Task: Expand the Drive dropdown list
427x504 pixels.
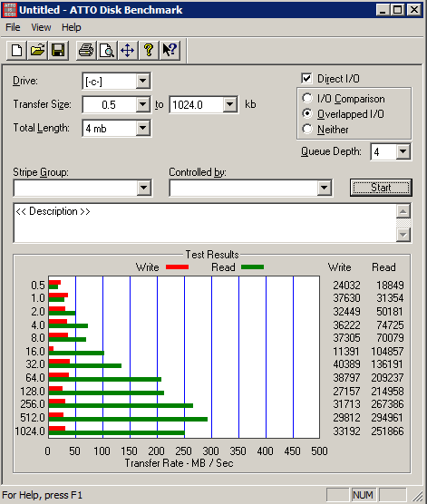Action: pyautogui.click(x=142, y=81)
